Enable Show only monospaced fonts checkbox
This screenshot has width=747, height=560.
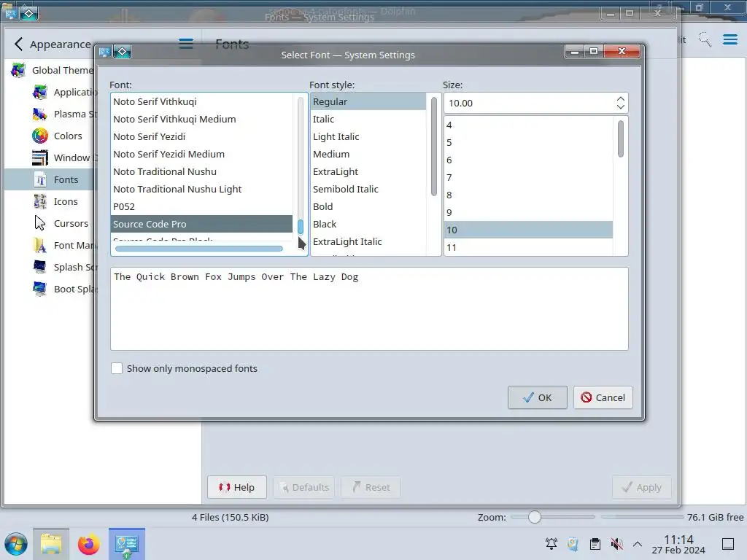tap(116, 368)
